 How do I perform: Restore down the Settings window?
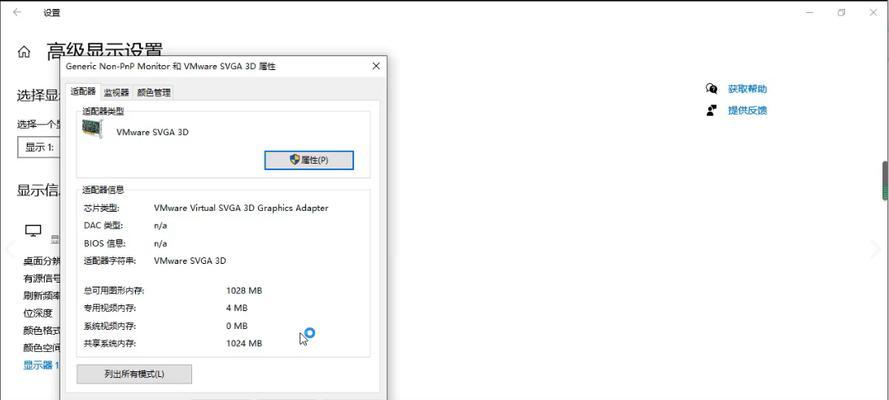click(x=841, y=12)
